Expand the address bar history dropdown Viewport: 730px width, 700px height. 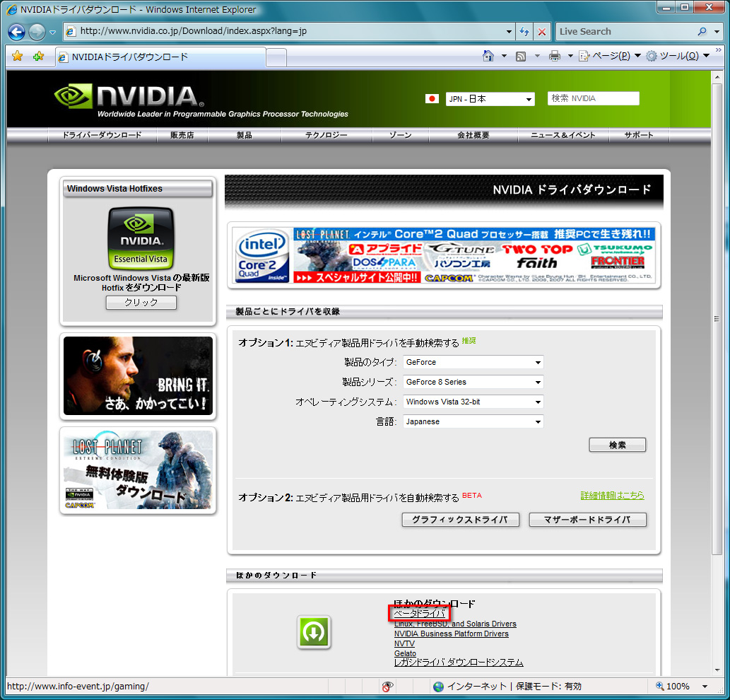[509, 32]
